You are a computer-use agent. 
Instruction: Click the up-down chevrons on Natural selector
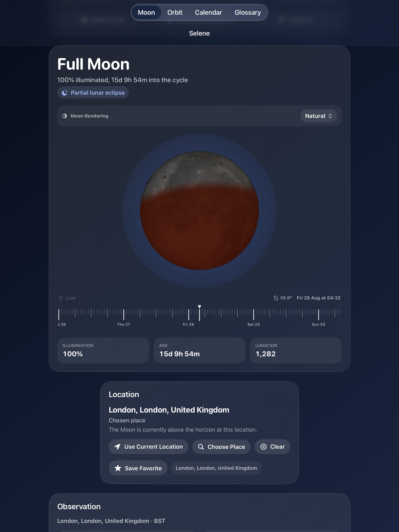click(x=330, y=116)
